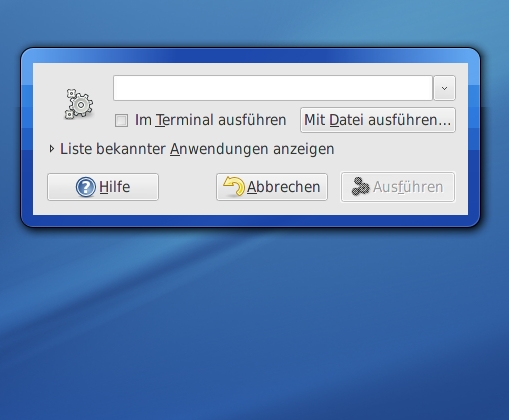Click the dialog's bottom blue window border

[x=250, y=220]
